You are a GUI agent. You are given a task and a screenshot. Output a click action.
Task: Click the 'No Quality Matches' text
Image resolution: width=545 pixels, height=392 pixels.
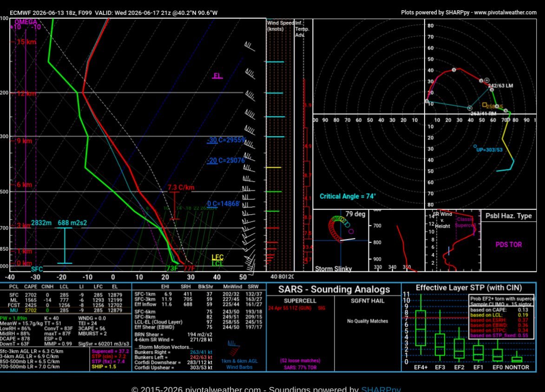pyautogui.click(x=368, y=321)
